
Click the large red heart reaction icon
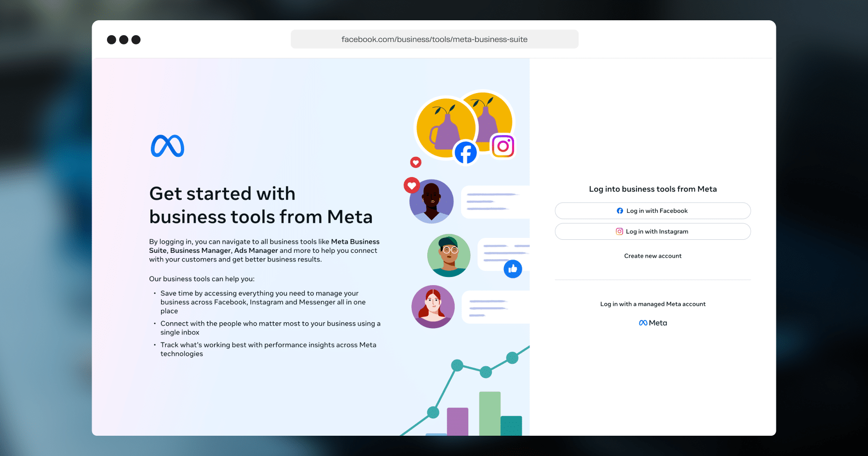click(412, 185)
